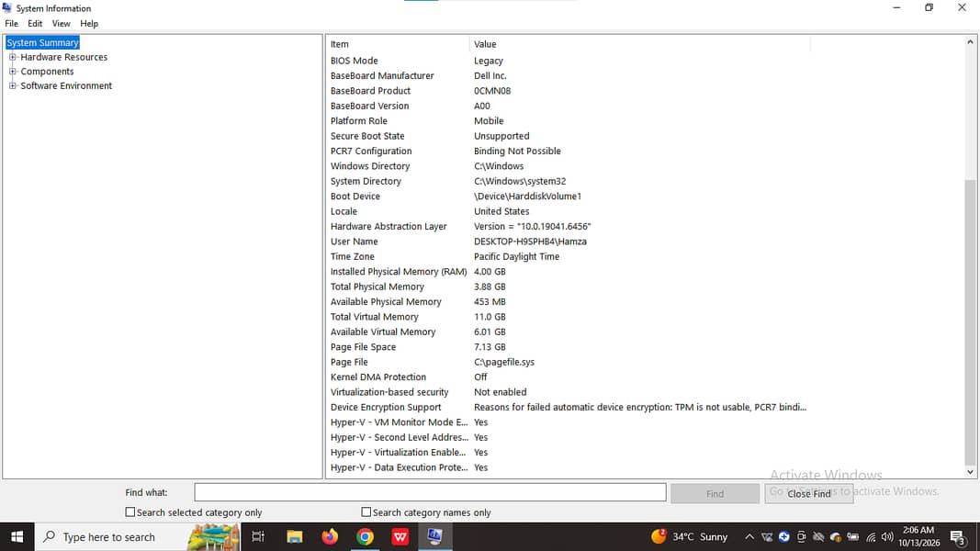Click the System Information taskbar icon
The height and width of the screenshot is (551, 980).
click(x=435, y=536)
